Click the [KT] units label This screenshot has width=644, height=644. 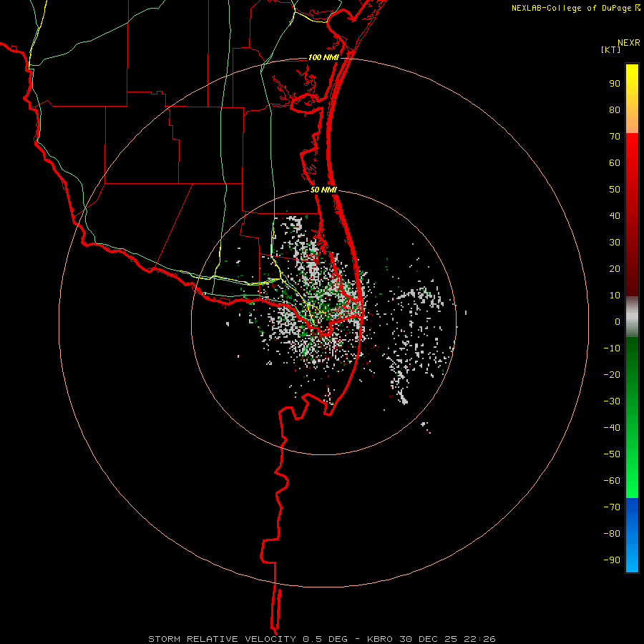point(611,49)
